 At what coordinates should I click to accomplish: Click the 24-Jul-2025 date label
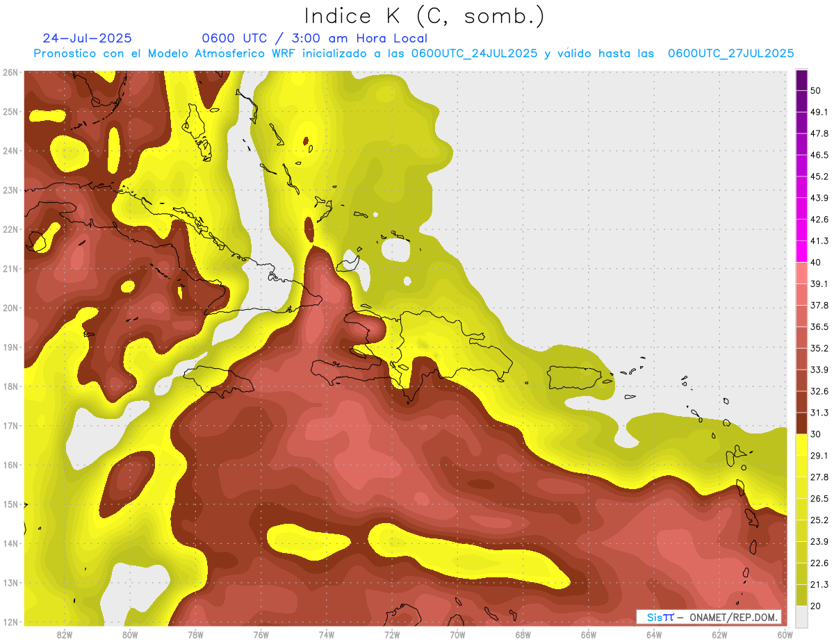click(x=87, y=38)
